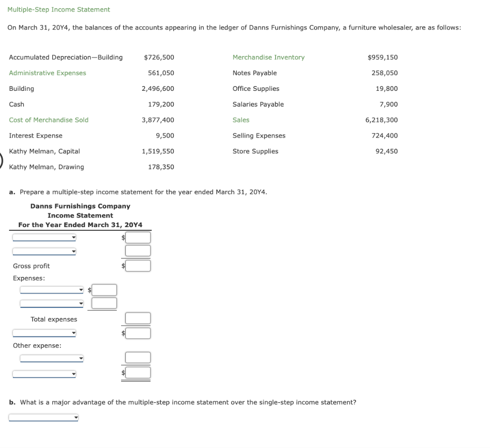Viewport: 490px width, 448px height.
Task: Click the Kathy Melman, Capital label
Action: [x=45, y=152]
